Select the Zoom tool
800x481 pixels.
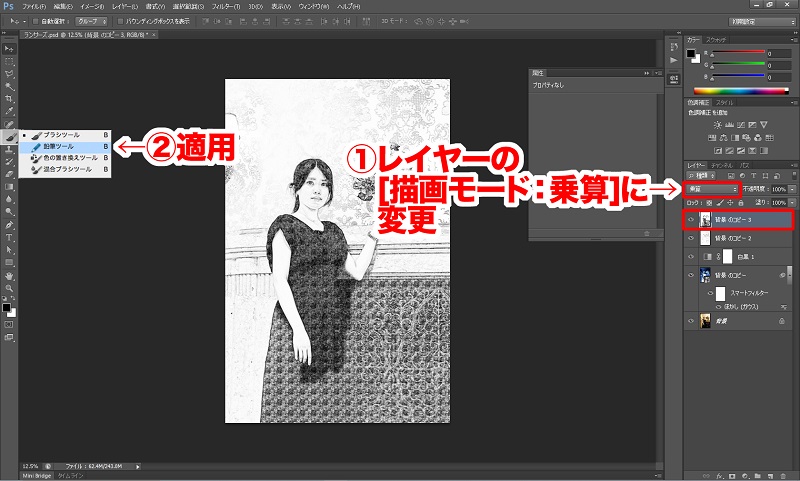tap(9, 288)
